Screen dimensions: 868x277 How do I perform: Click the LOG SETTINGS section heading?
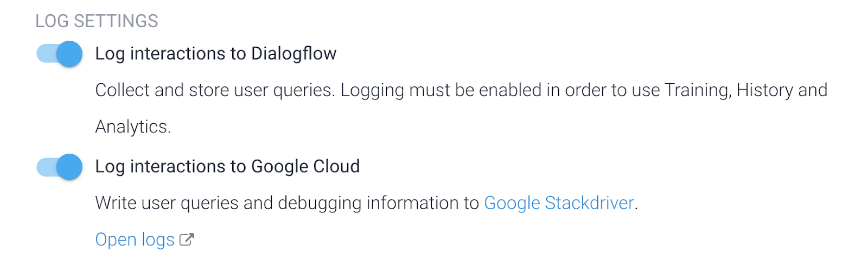[97, 21]
